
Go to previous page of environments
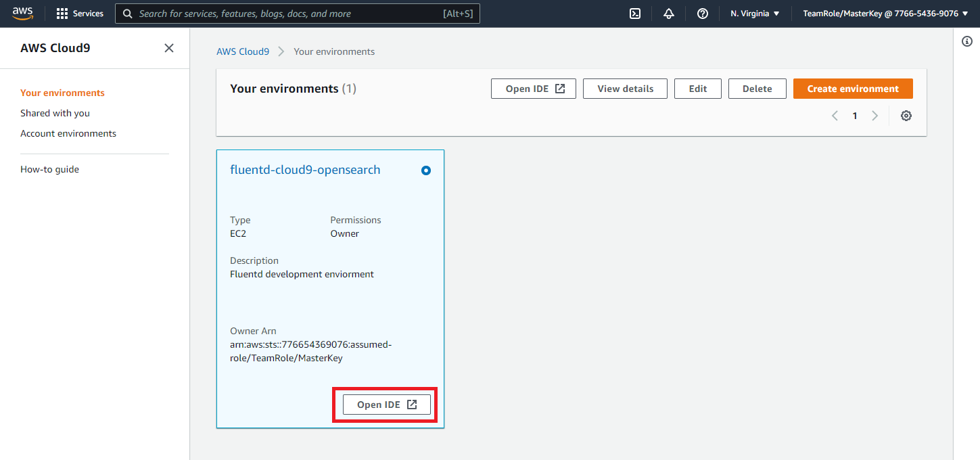click(835, 116)
